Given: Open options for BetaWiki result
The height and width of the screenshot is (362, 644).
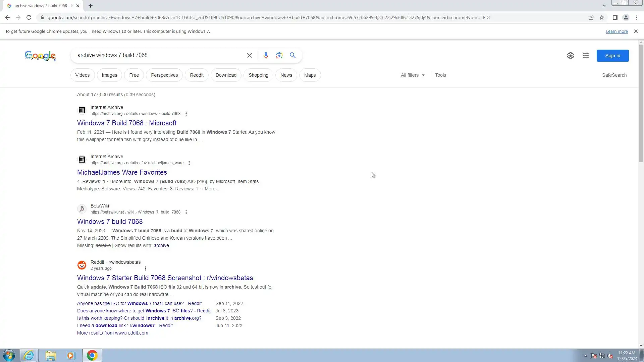Looking at the screenshot, I should pyautogui.click(x=186, y=212).
